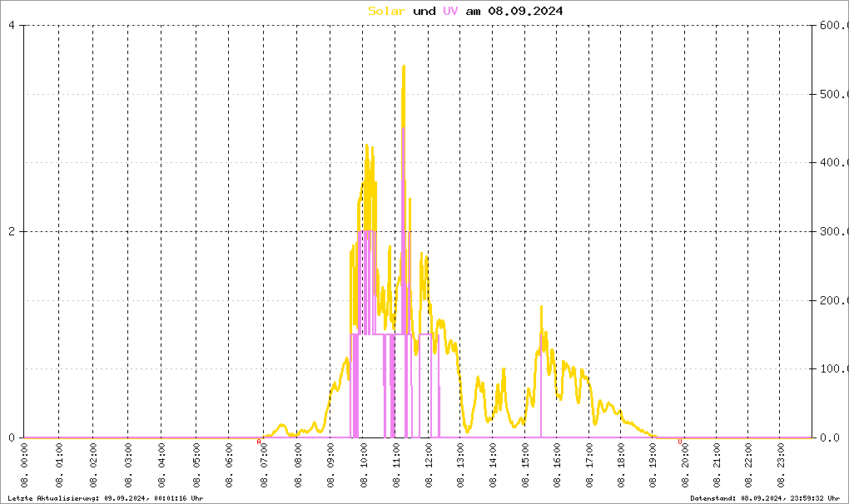Click the time axis label '08. 18:00'
The width and height of the screenshot is (849, 504).
tap(620, 465)
